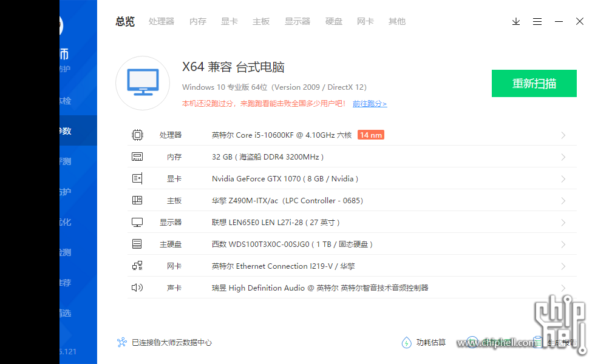Click the processor chip icon
This screenshot has height=364, width=595.
click(x=137, y=135)
